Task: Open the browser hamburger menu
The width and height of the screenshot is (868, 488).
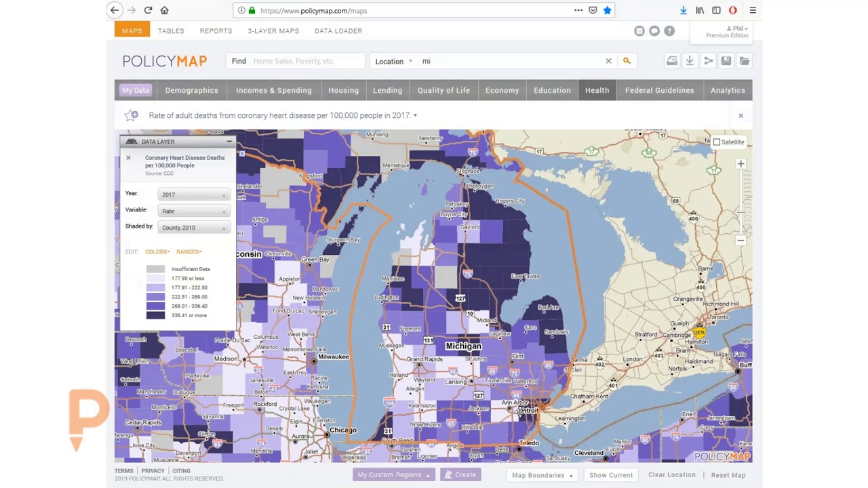Action: (753, 10)
